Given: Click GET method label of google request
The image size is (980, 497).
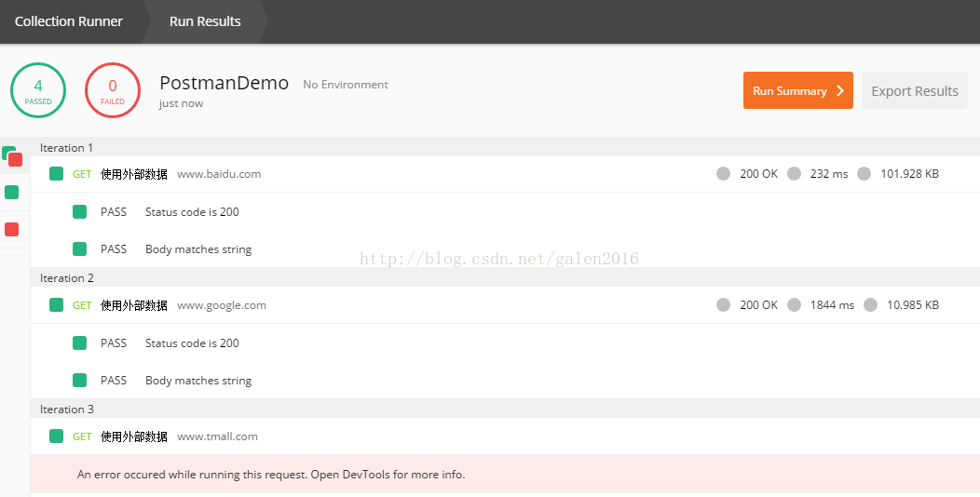Looking at the screenshot, I should click(x=82, y=305).
